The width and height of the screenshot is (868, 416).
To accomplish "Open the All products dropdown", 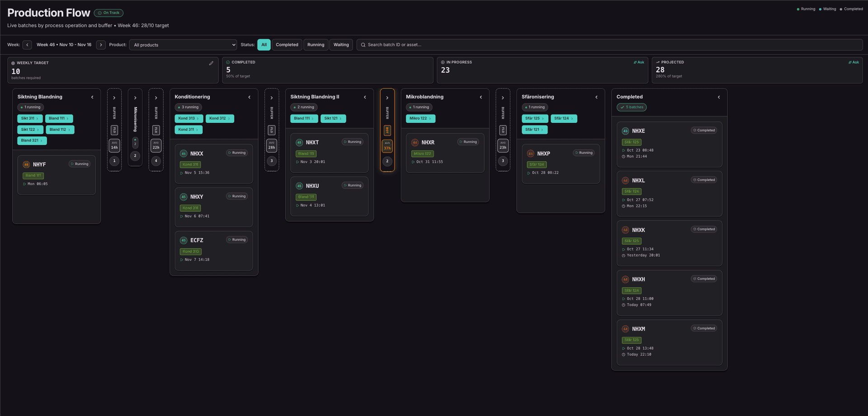I will tap(183, 45).
